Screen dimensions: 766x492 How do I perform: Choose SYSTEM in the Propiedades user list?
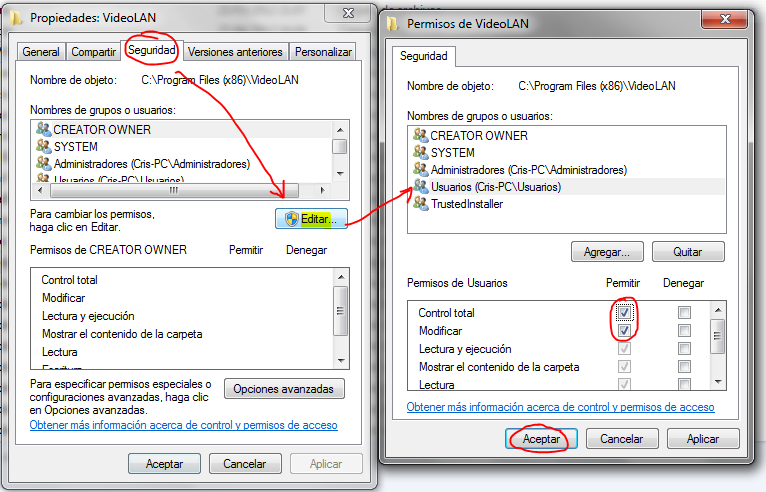click(75, 147)
